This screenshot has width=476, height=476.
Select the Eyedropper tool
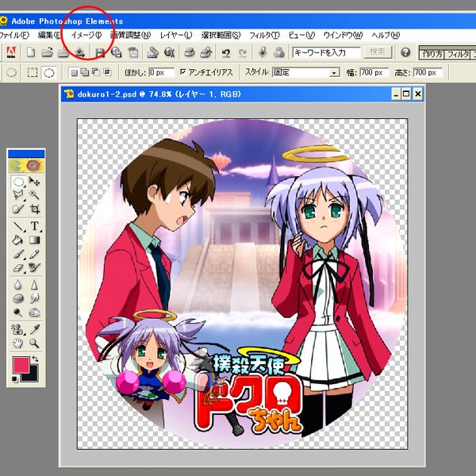click(x=34, y=329)
